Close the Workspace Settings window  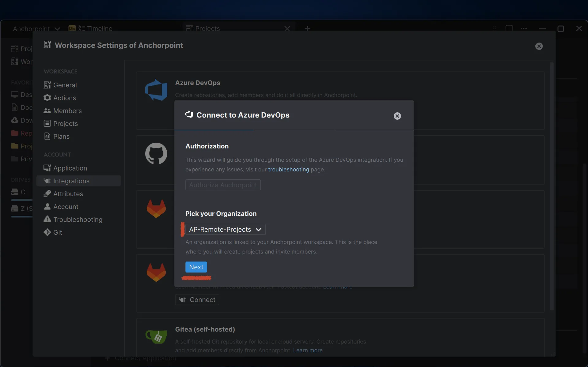(539, 46)
